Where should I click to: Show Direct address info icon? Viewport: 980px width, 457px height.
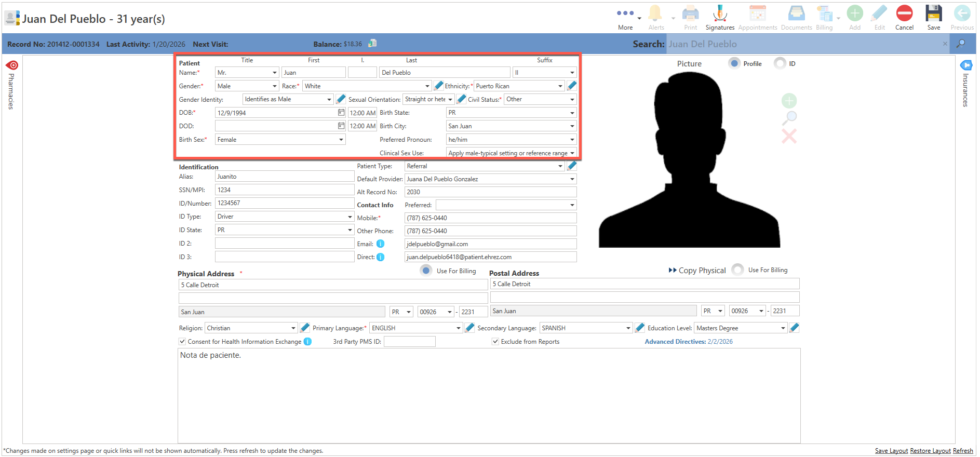tap(380, 257)
